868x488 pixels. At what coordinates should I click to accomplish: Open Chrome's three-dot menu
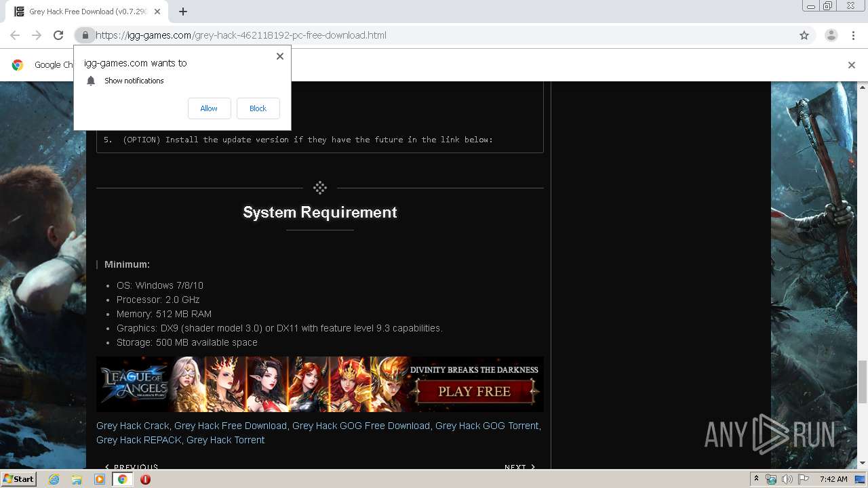click(x=853, y=35)
